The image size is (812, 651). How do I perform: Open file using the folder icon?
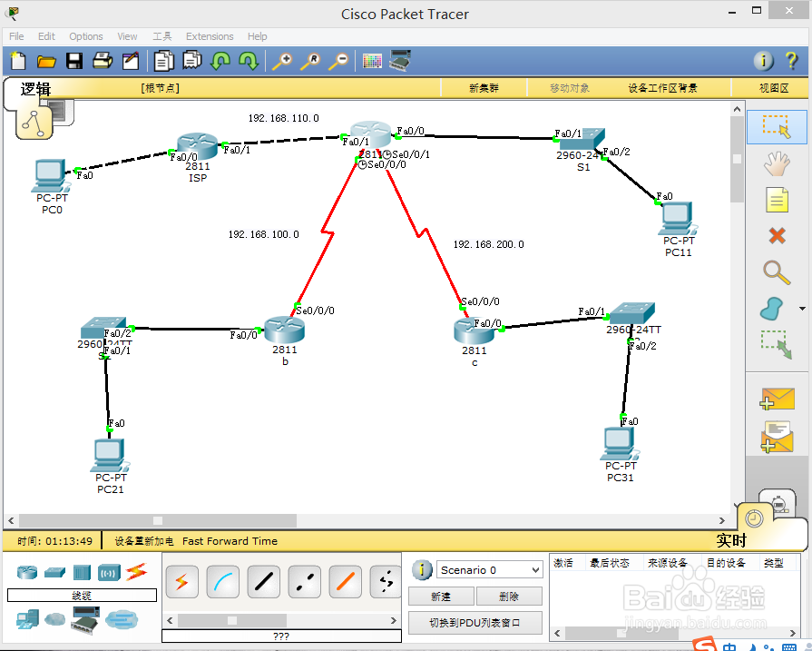point(46,62)
